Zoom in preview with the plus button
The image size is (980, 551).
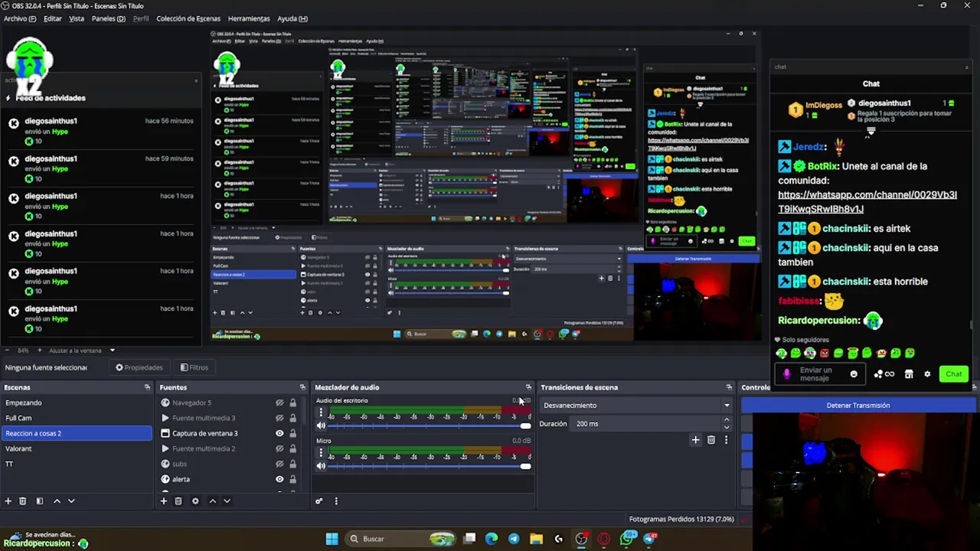pyautogui.click(x=39, y=350)
